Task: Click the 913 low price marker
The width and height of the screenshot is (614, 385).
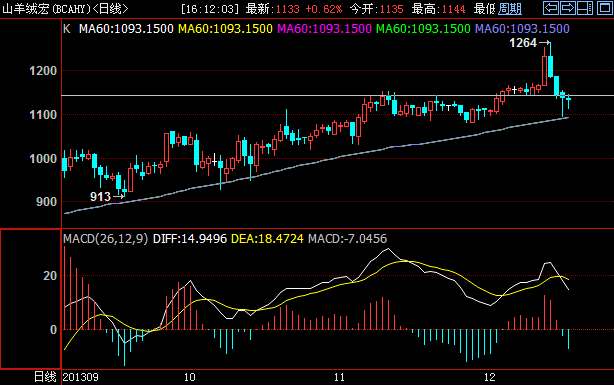Action: [101, 196]
